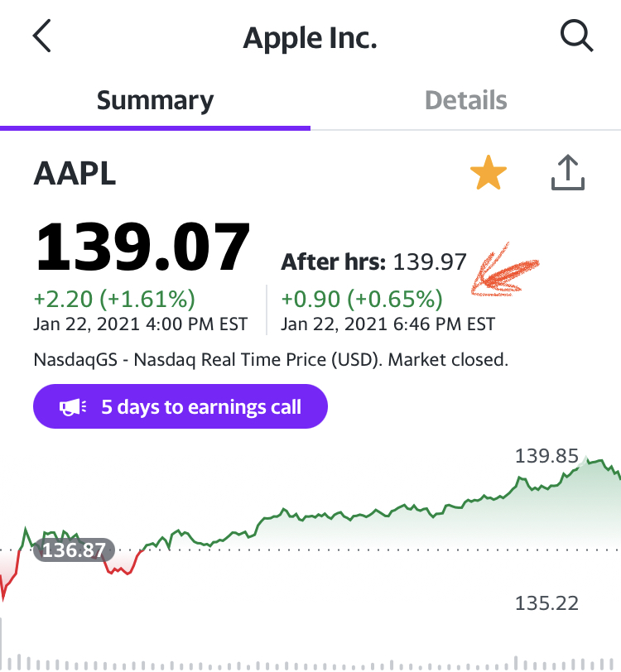The height and width of the screenshot is (672, 621).
Task: Tap the share icon
Action: pyautogui.click(x=569, y=174)
